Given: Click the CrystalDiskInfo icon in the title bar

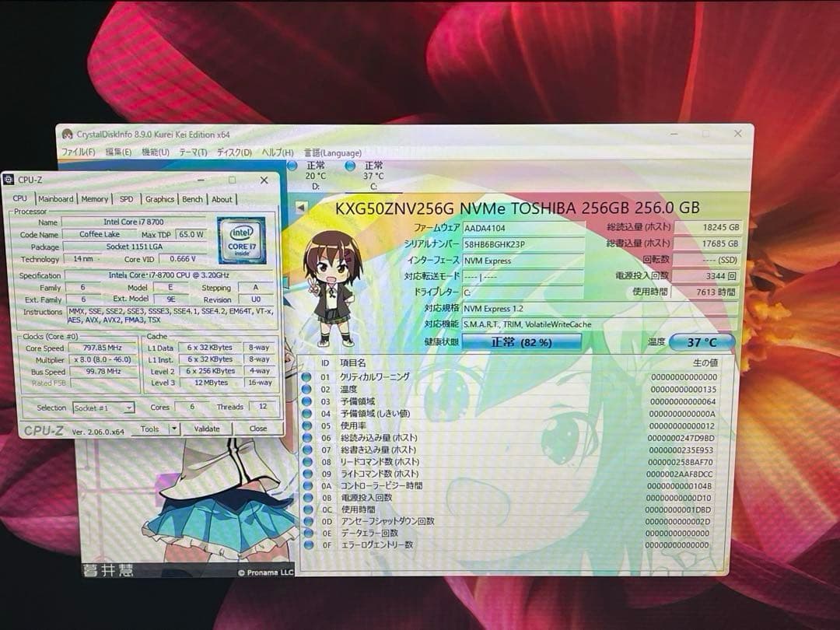Looking at the screenshot, I should [68, 134].
